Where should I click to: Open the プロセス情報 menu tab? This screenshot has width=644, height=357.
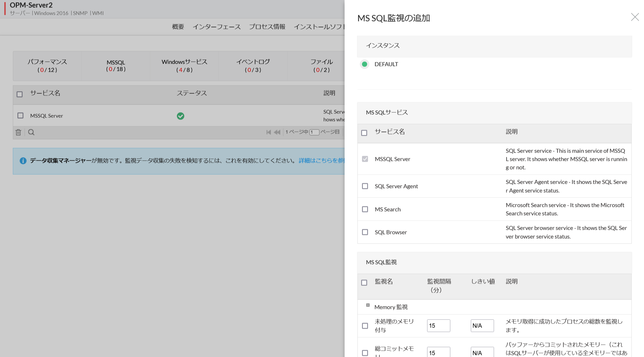pos(267,27)
